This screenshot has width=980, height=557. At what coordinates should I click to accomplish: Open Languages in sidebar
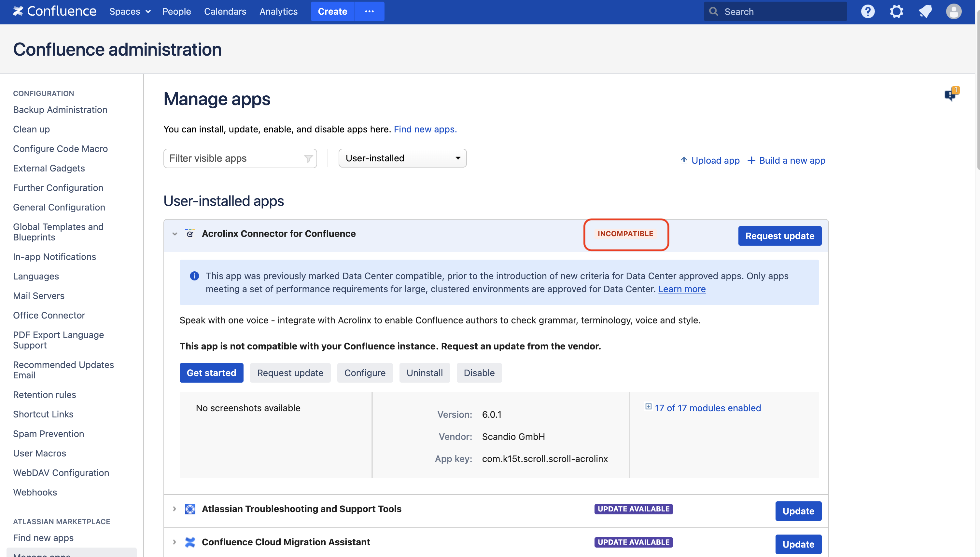point(36,276)
